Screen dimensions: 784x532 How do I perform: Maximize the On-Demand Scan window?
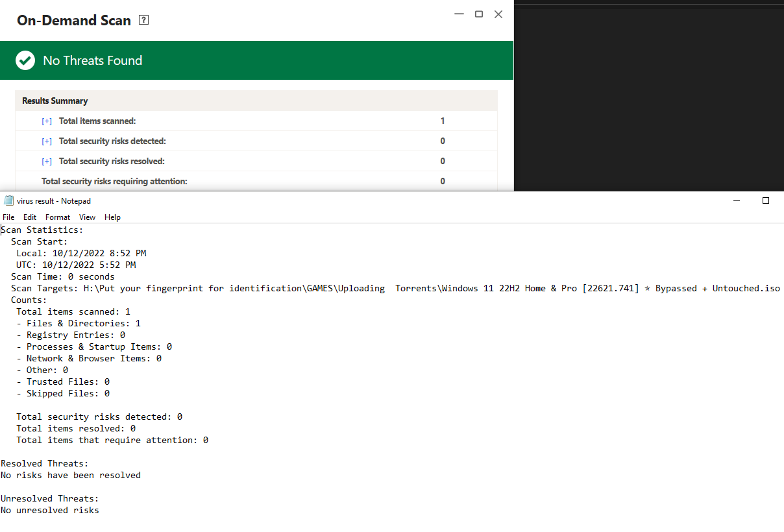[x=479, y=14]
